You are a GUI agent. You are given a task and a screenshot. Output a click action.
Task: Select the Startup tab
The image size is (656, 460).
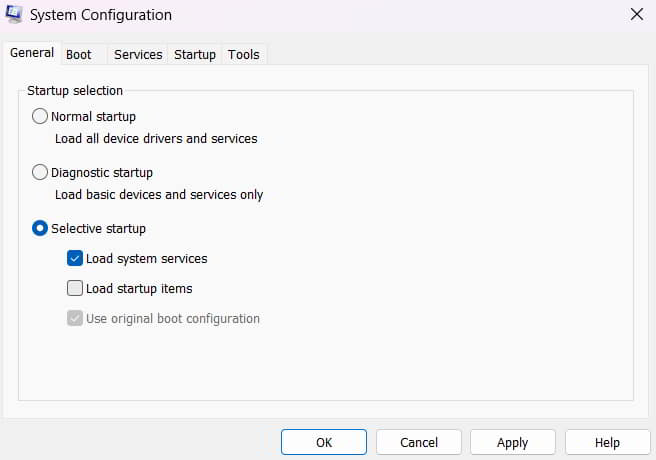pyautogui.click(x=195, y=54)
